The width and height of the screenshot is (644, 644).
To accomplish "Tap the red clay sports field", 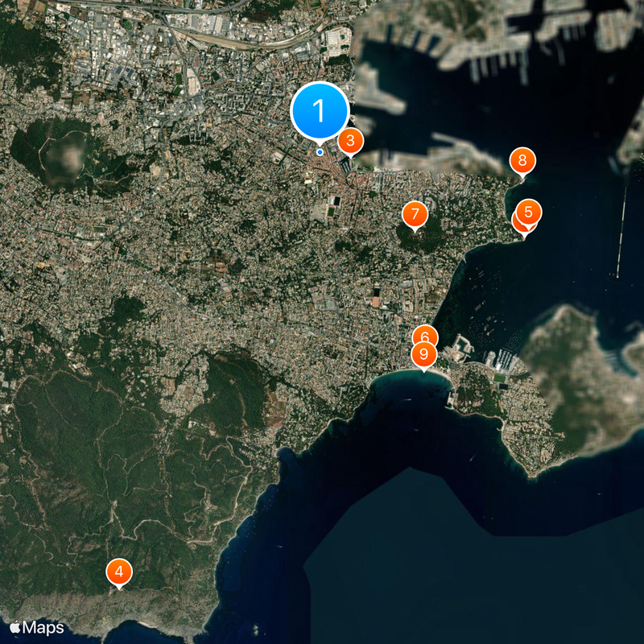I will coord(376,303).
